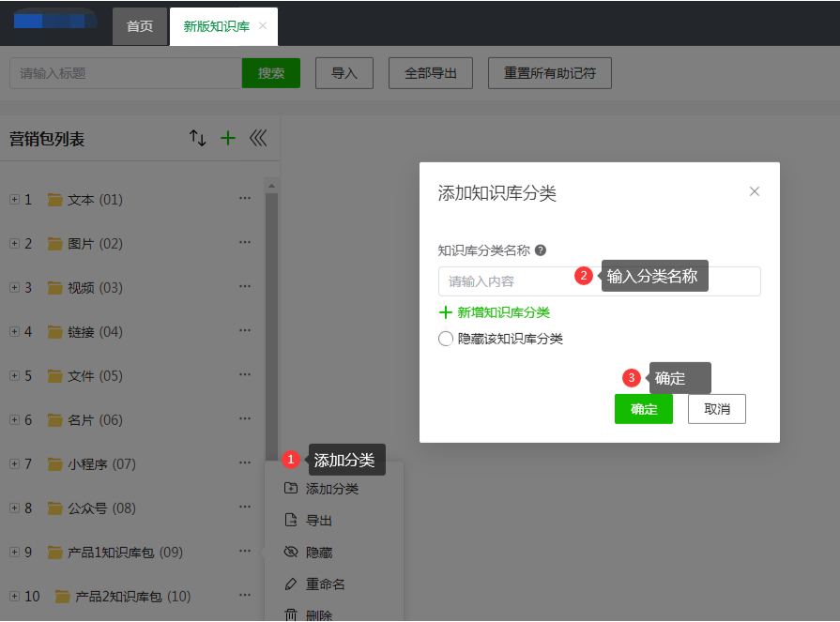
Task: Click the green plus icon beside 营销包列表
Action: pyautogui.click(x=227, y=138)
